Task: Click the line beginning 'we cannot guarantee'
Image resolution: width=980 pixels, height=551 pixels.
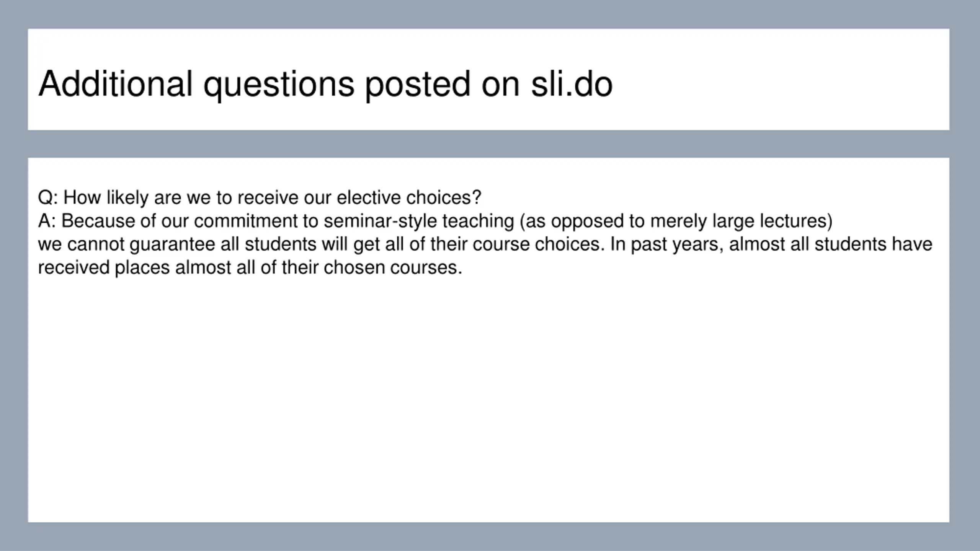Action: click(x=485, y=245)
